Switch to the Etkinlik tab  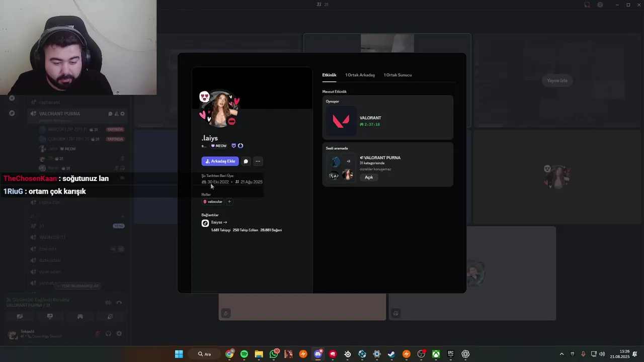tap(329, 75)
